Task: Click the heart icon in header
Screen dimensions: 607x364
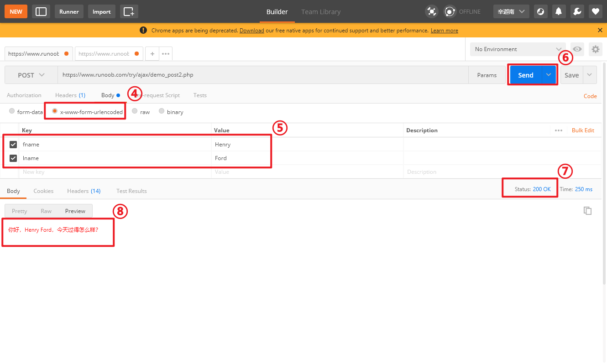Action: (x=595, y=11)
